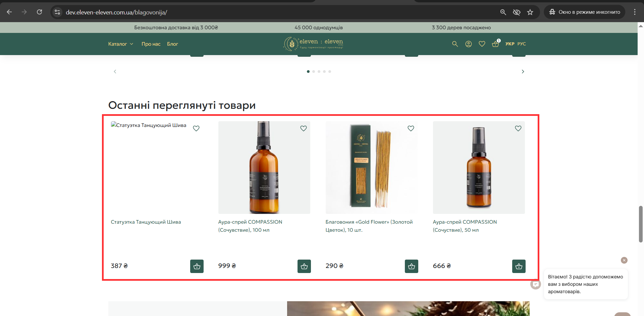Expand the Каталог dropdown menu

point(121,44)
